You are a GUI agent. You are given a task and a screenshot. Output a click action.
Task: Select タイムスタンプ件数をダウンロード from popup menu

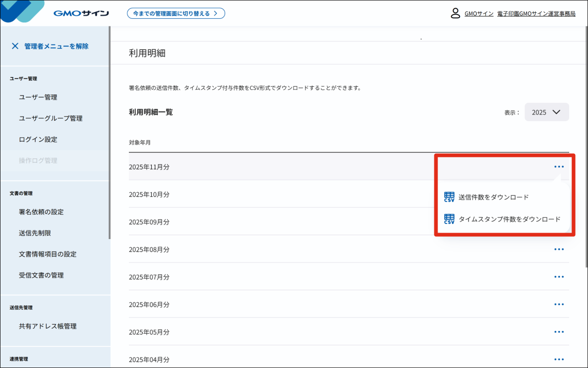click(509, 219)
